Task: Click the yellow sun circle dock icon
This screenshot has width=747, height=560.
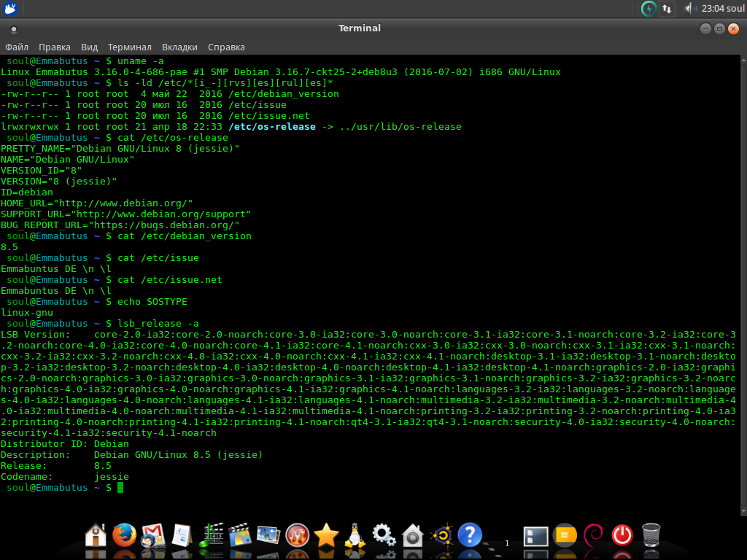Action: 441,535
